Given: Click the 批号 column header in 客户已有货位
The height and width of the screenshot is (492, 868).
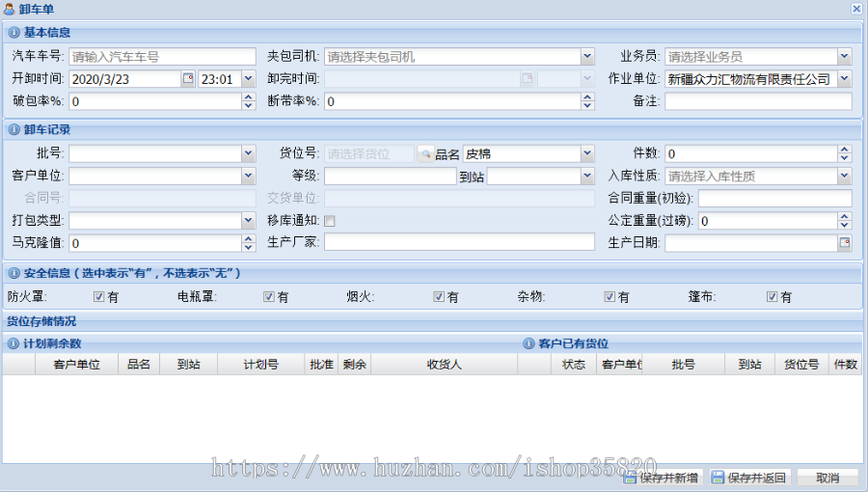Looking at the screenshot, I should tap(683, 364).
